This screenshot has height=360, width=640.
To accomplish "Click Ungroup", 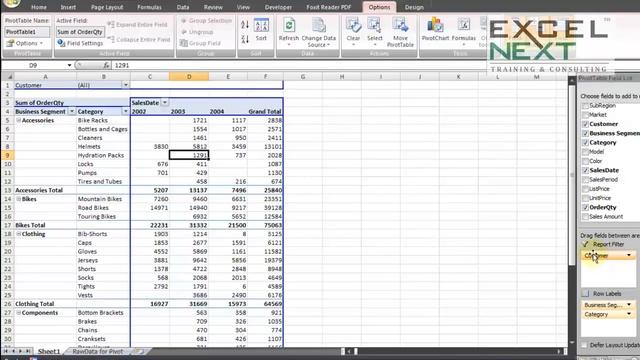I will [197, 32].
